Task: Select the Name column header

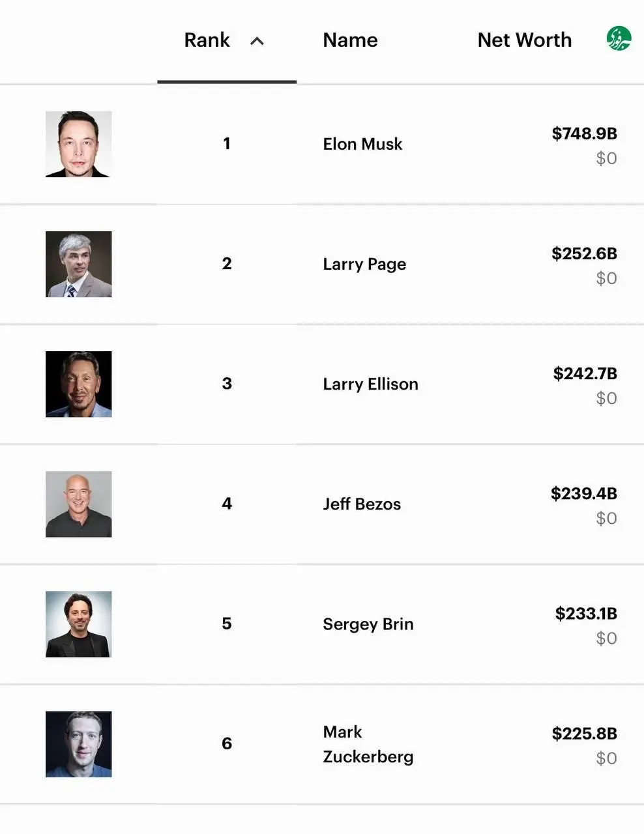Action: [x=350, y=40]
